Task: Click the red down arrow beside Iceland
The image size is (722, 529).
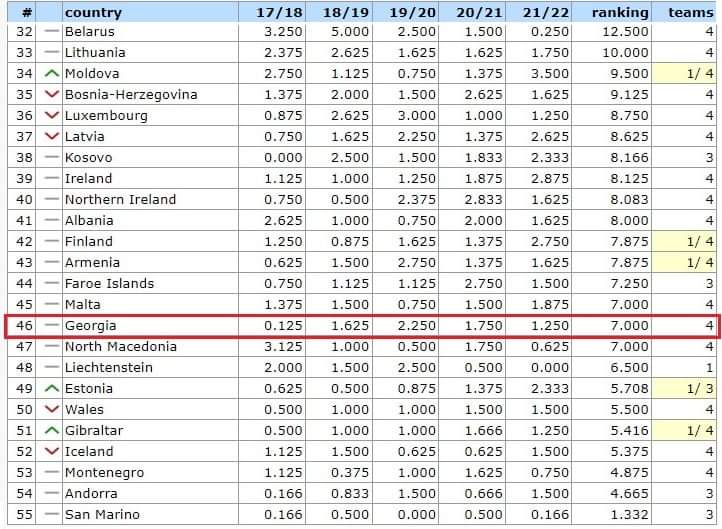Action: tap(52, 451)
